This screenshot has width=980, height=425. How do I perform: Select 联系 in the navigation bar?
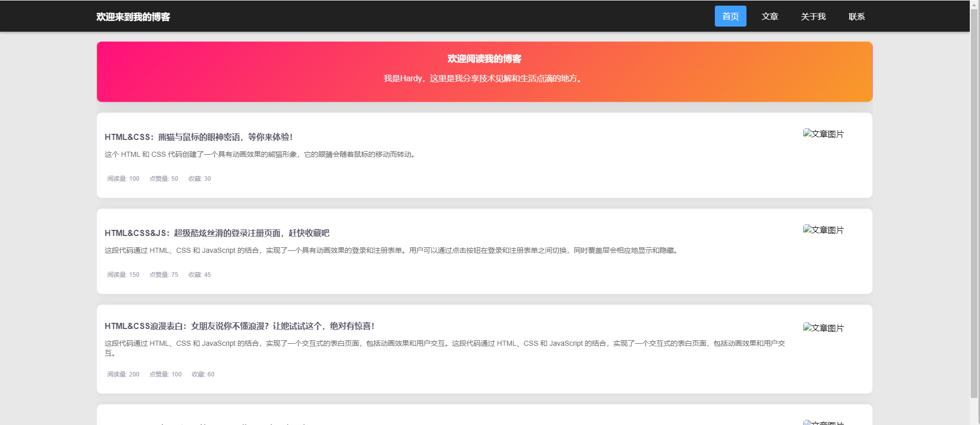tap(856, 16)
